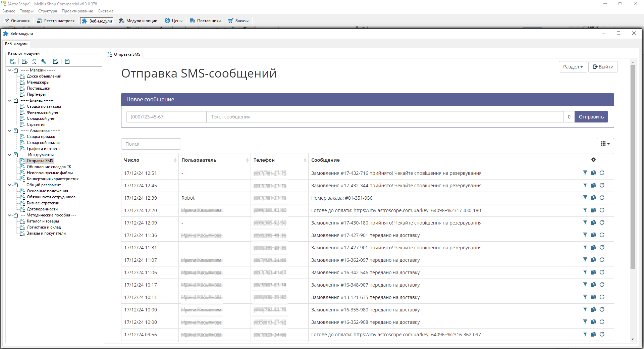Image resolution: width=644 pixels, height=349 pixels.
Task: Collapse the Аналитика tree group
Action: click(9, 131)
